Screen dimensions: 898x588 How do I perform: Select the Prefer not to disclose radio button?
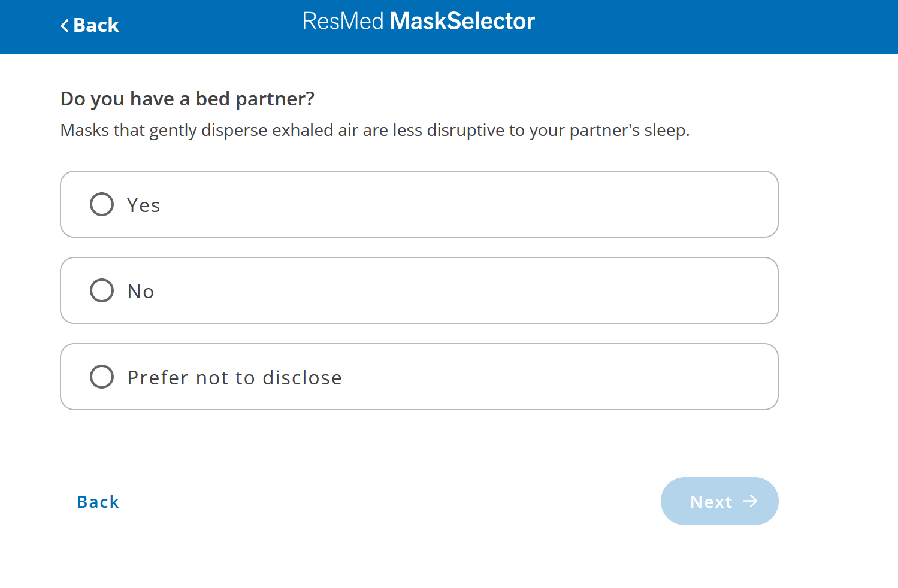coord(101,377)
